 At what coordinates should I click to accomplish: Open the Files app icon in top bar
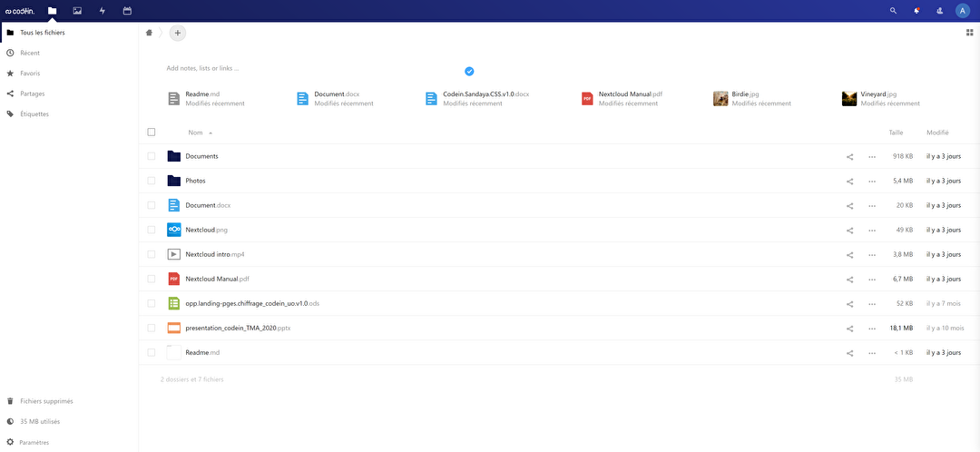pos(53,11)
